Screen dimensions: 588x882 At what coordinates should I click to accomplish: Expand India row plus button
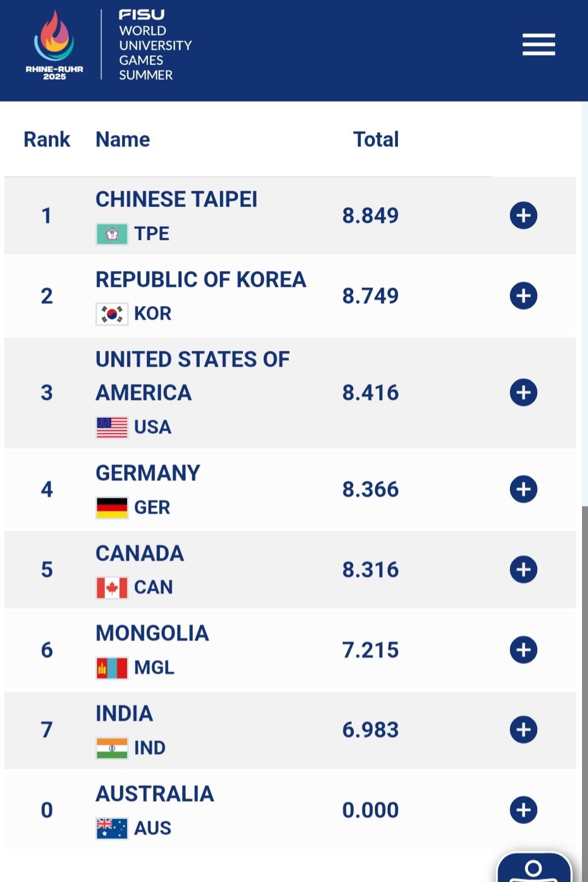click(523, 730)
